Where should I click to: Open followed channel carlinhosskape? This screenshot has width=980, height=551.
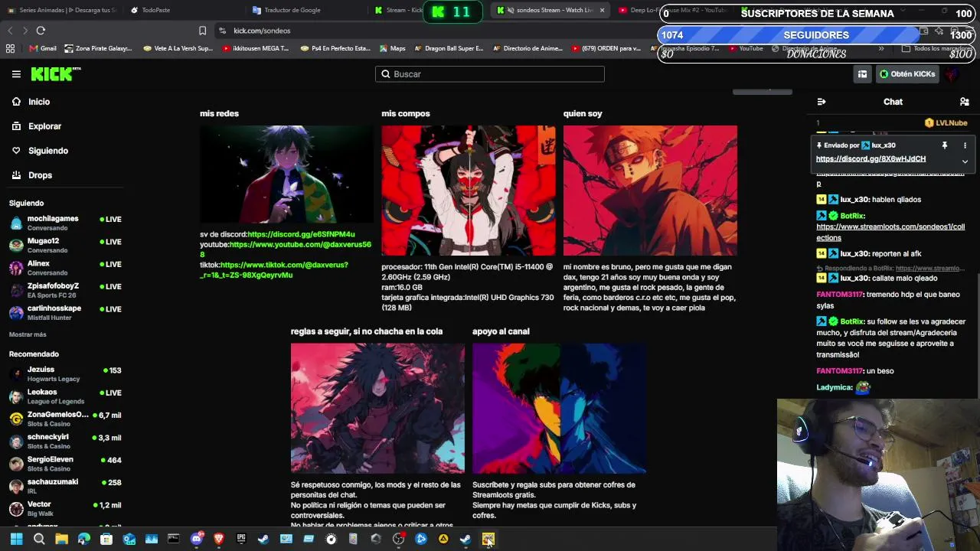click(65, 312)
